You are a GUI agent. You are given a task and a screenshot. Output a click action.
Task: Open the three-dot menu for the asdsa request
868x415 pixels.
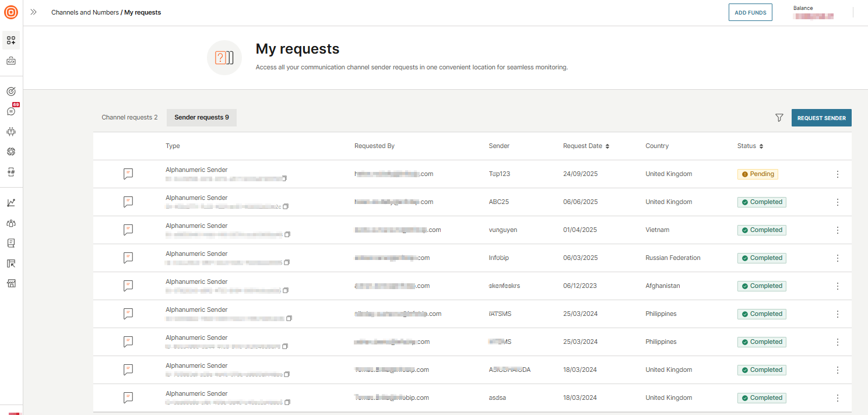click(838, 398)
